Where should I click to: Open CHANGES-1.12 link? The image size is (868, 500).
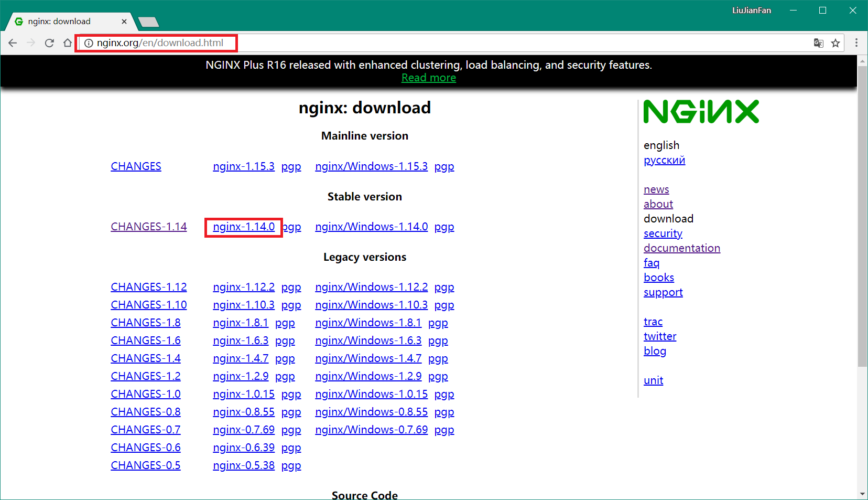(149, 287)
